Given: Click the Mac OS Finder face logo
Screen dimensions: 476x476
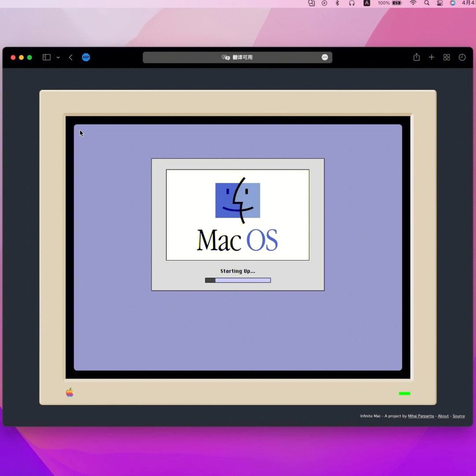Looking at the screenshot, I should pos(238,201).
